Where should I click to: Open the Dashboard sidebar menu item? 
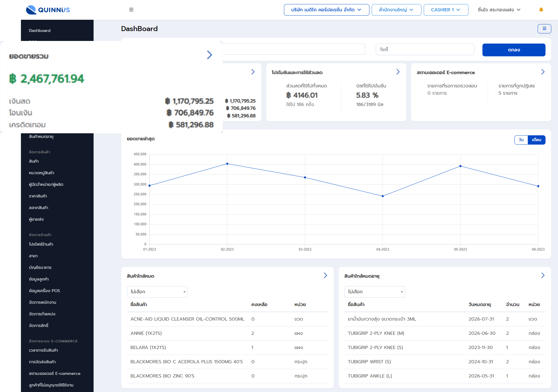pos(40,30)
